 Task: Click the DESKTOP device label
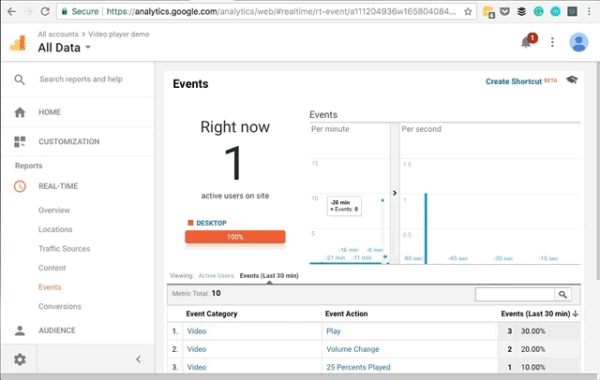click(x=211, y=223)
